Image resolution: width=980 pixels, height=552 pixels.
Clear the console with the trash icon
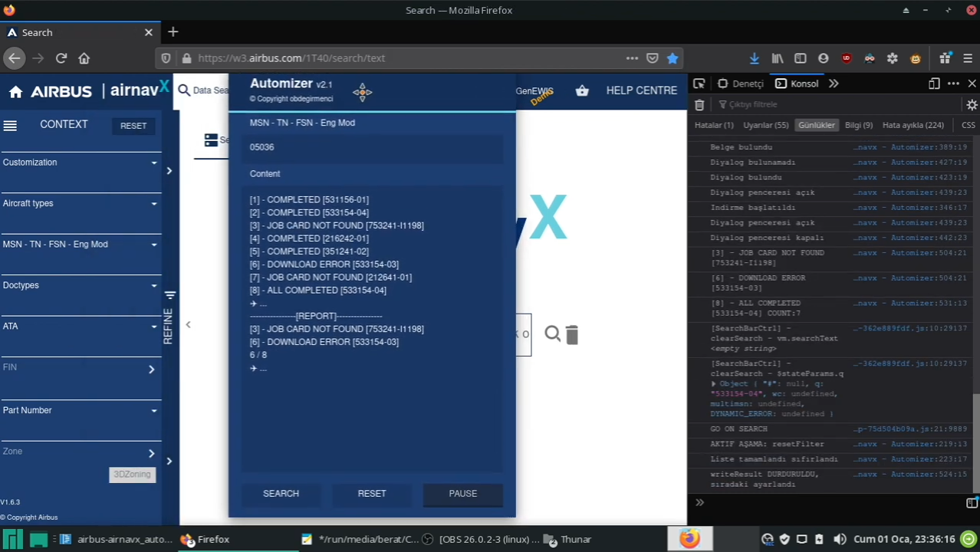[699, 105]
